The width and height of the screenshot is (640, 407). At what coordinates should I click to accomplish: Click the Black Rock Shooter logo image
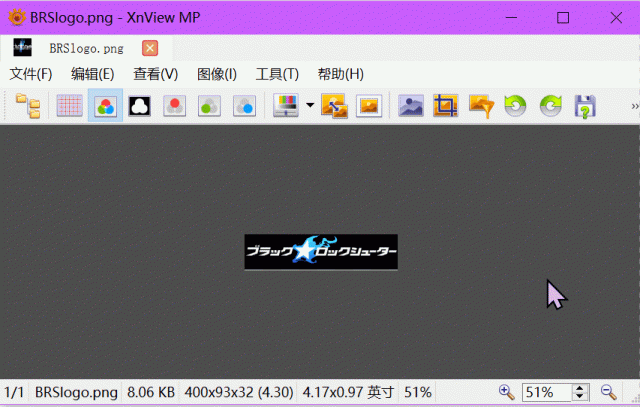(321, 252)
